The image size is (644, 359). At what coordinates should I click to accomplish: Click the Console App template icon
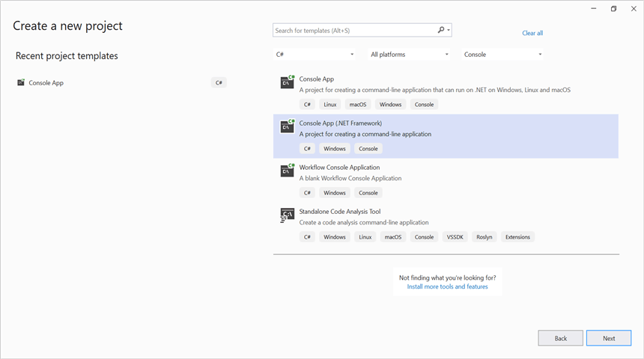287,82
